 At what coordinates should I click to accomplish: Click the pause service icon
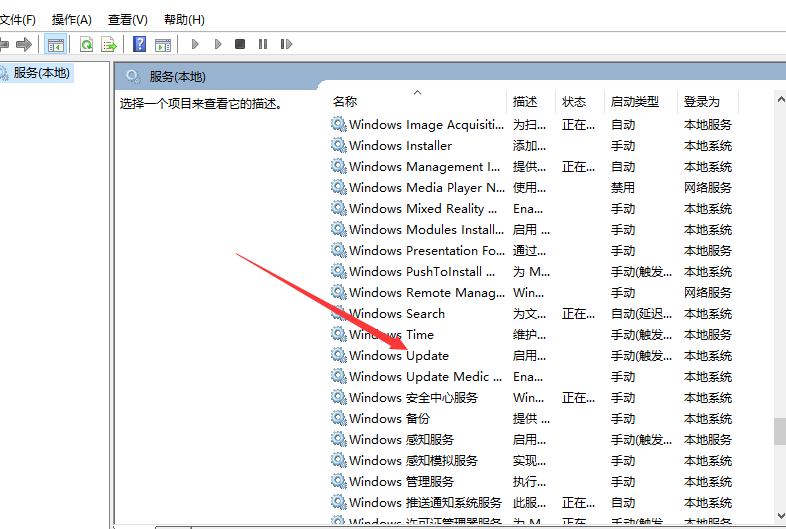[263, 44]
